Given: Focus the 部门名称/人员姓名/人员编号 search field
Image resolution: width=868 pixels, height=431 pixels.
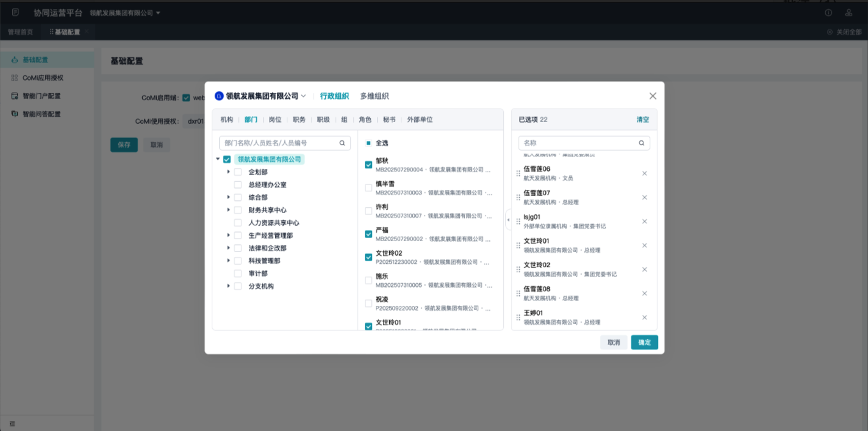Looking at the screenshot, I should 285,143.
